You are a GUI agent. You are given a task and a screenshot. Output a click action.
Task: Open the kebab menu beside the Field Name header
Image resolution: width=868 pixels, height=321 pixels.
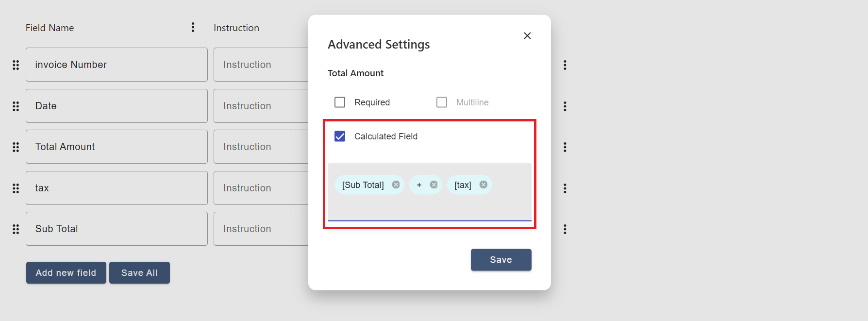[x=193, y=27]
